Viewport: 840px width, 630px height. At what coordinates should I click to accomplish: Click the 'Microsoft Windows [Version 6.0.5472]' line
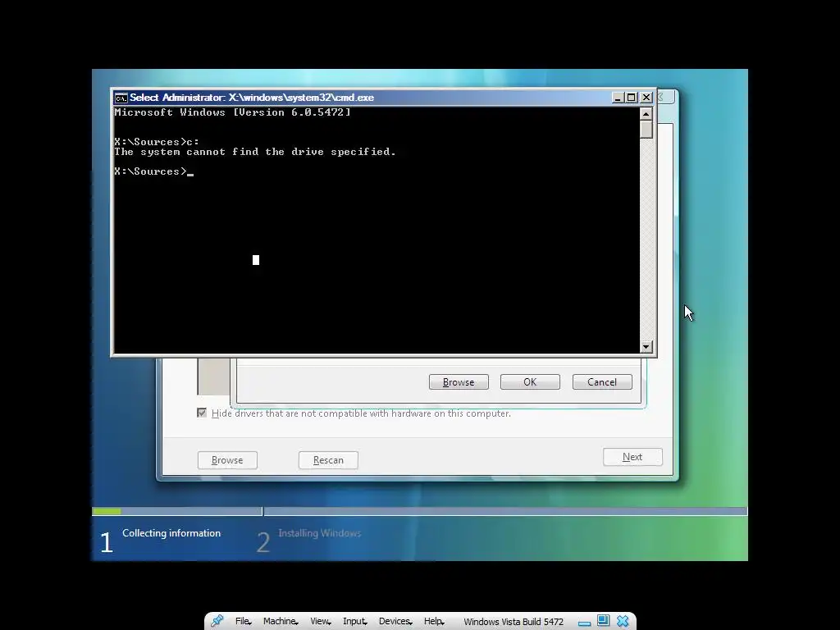232,112
